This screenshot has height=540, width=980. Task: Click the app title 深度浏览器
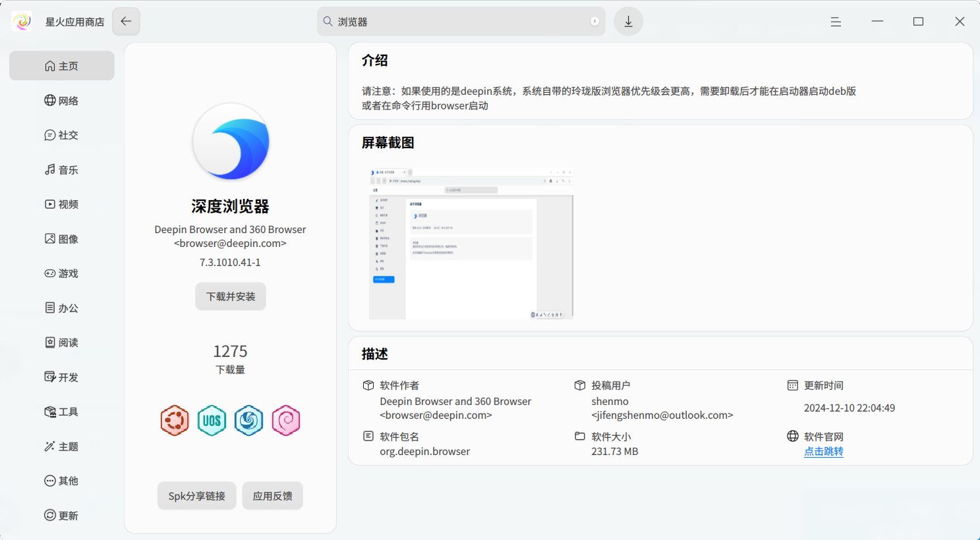pyautogui.click(x=230, y=206)
